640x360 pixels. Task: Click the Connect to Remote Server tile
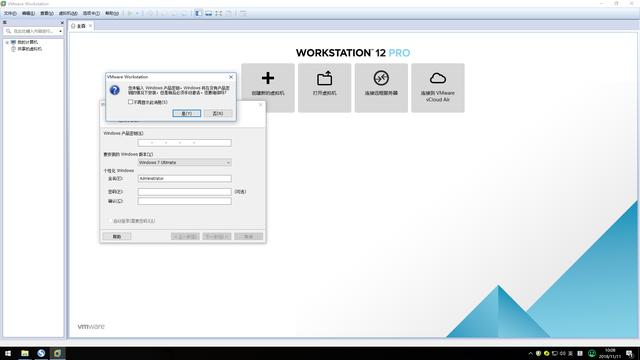[x=381, y=87]
